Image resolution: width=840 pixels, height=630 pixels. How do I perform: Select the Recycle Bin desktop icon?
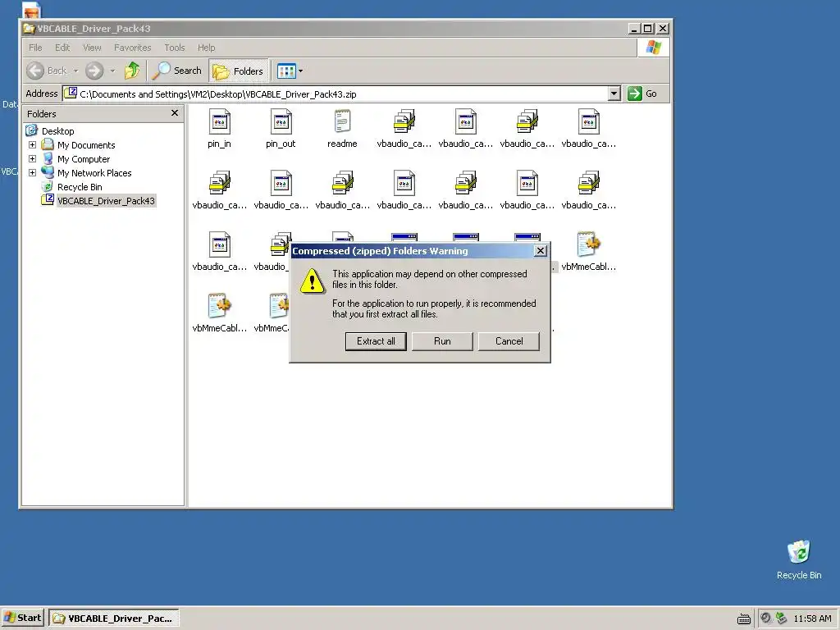[799, 559]
